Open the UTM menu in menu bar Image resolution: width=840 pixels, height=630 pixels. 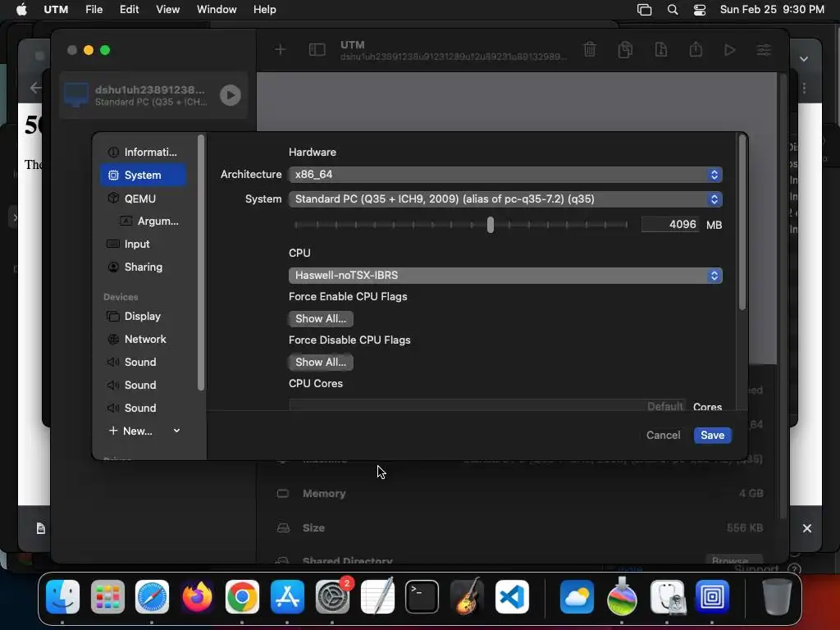[x=56, y=9]
